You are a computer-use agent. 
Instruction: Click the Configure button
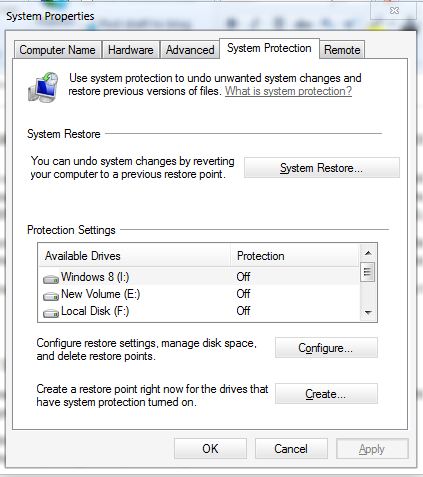pyautogui.click(x=326, y=348)
